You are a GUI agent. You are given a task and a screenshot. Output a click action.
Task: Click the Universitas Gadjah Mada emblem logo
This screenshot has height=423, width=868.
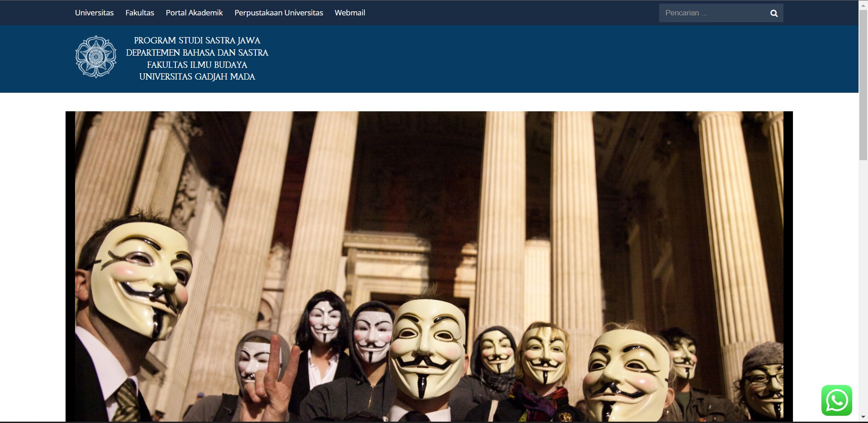[96, 57]
